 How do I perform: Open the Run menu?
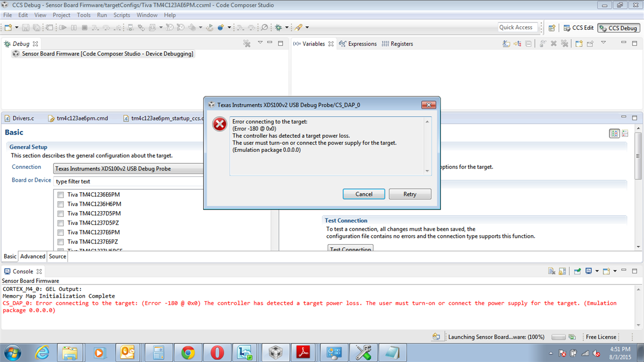tap(102, 15)
